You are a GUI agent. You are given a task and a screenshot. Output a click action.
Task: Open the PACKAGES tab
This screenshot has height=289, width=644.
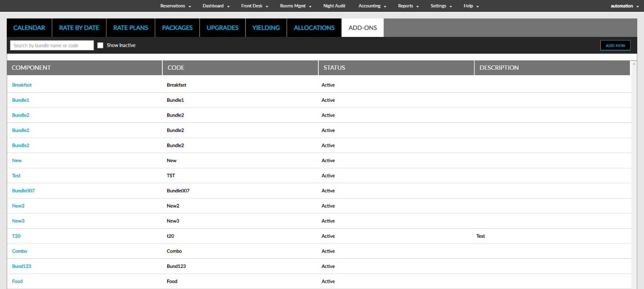click(x=177, y=27)
